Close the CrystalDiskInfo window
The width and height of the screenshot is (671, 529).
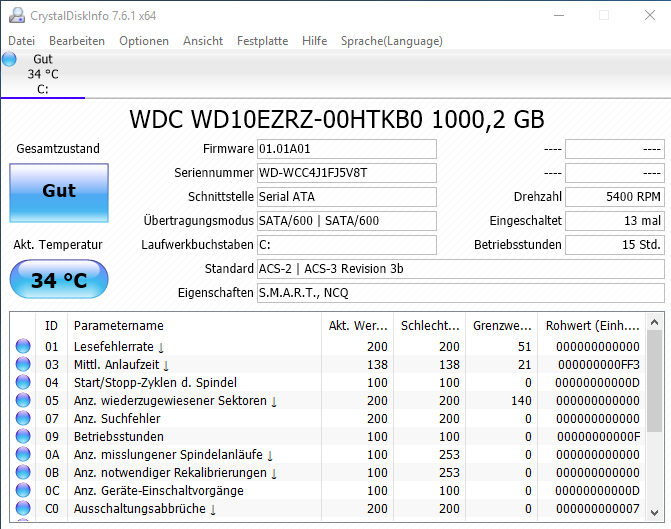[650, 15]
